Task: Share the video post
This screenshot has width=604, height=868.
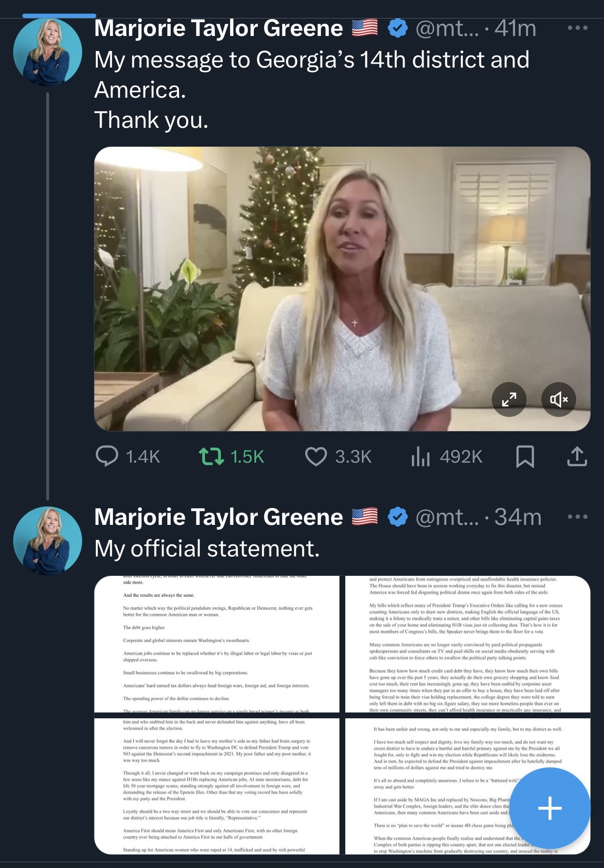Action: click(x=577, y=456)
